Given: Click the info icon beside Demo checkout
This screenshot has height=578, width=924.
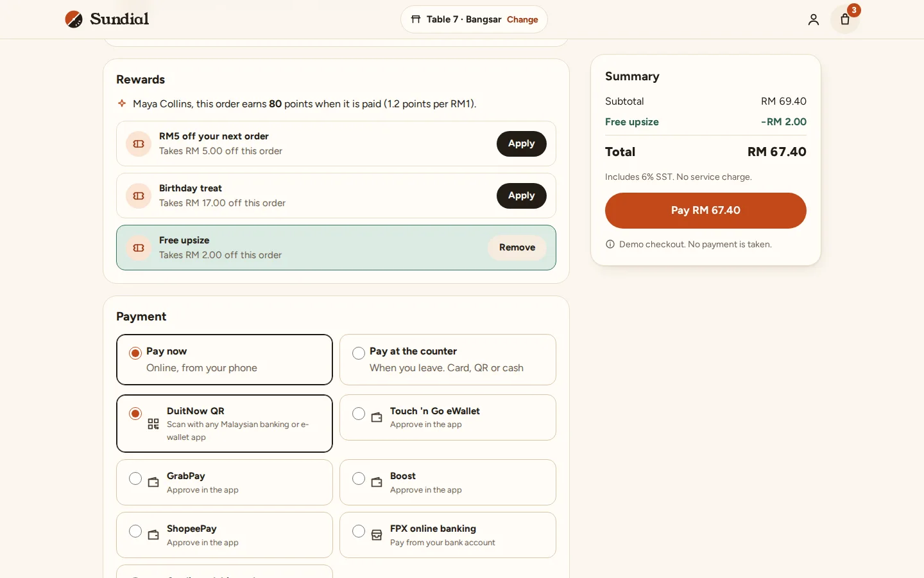Looking at the screenshot, I should point(610,244).
